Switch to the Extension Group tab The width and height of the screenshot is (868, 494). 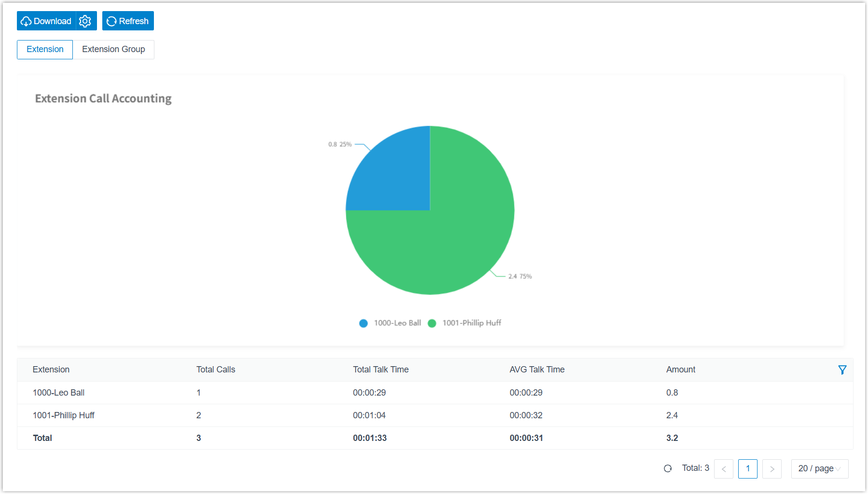(x=113, y=49)
